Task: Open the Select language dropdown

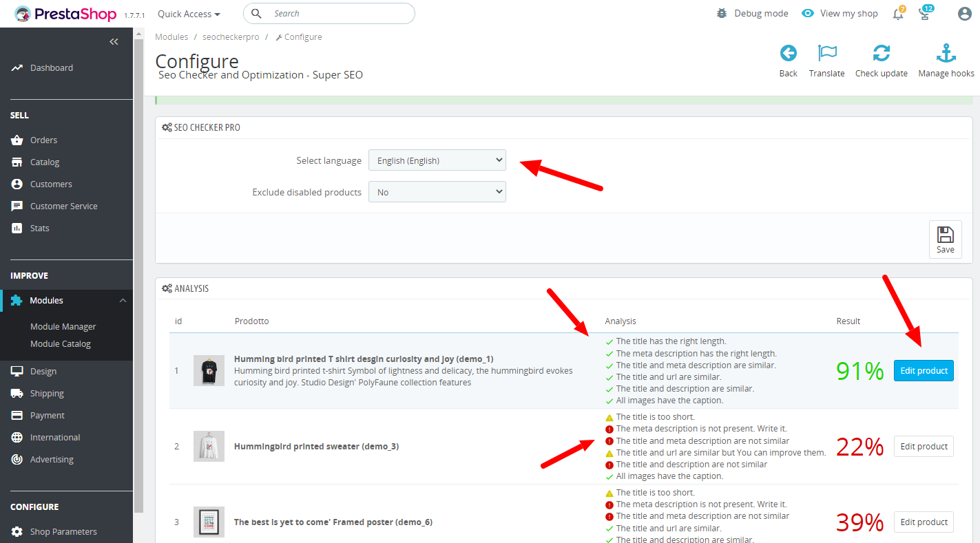Action: coord(437,160)
